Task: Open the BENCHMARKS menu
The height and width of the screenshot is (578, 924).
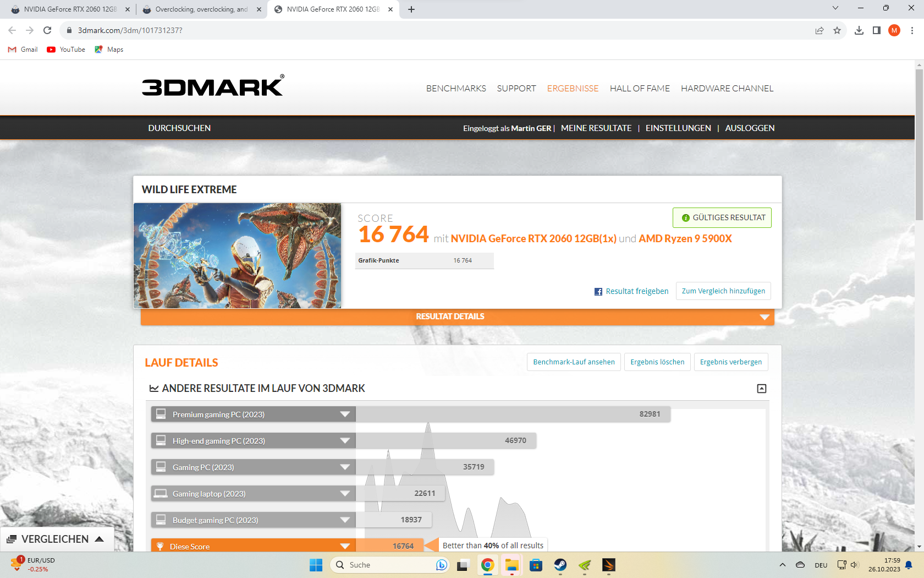Action: coord(456,89)
